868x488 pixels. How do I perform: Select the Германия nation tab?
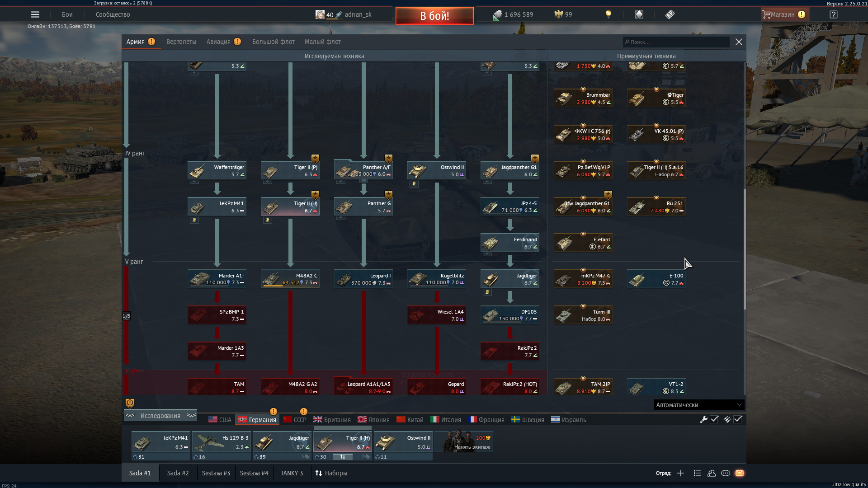pyautogui.click(x=257, y=420)
